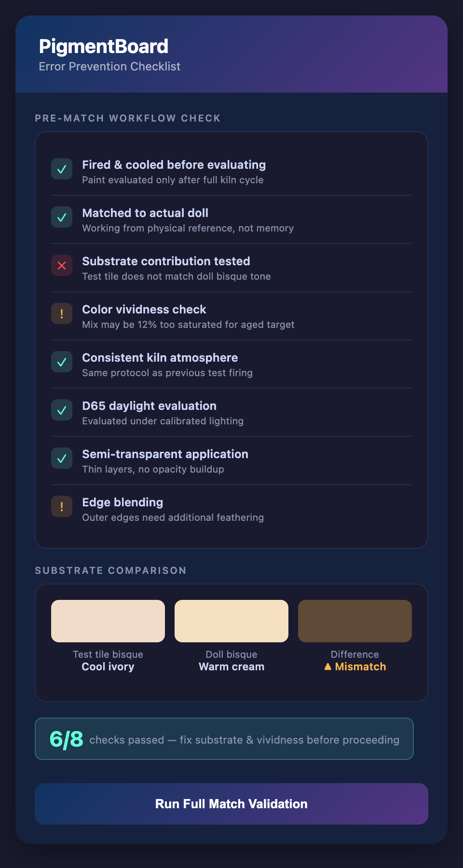Click the Mismatch warning triangle icon
The image size is (463, 868).
[x=328, y=667]
